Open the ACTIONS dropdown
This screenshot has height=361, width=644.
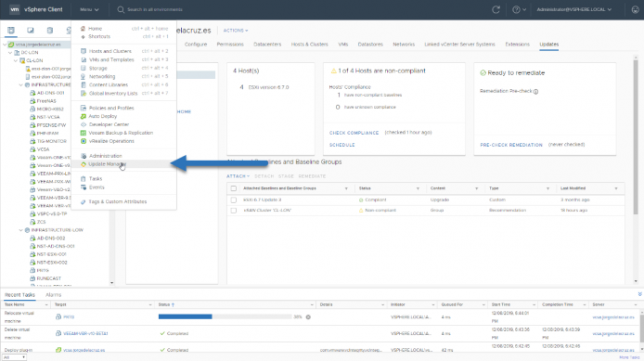pos(236,31)
